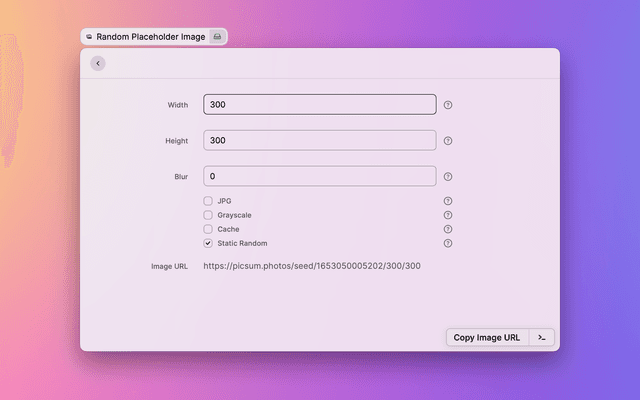Open help icon for Width field
Viewport: 640px width, 400px height.
coord(448,105)
